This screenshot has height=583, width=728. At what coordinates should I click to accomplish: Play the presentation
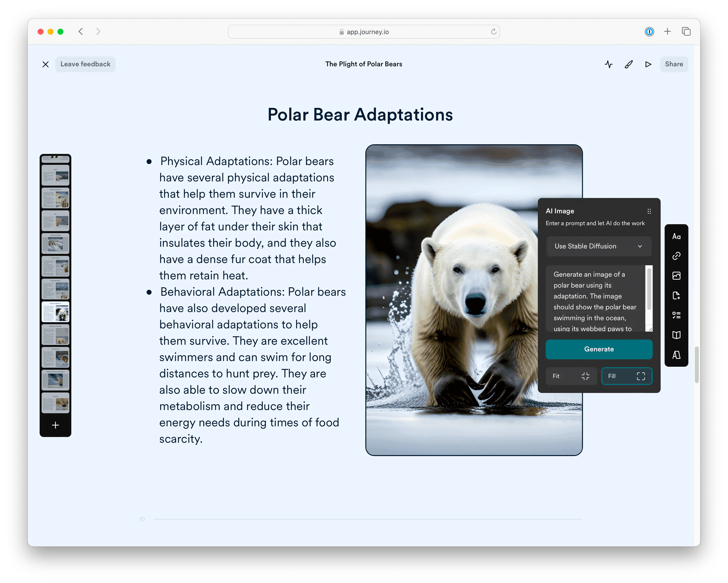648,64
